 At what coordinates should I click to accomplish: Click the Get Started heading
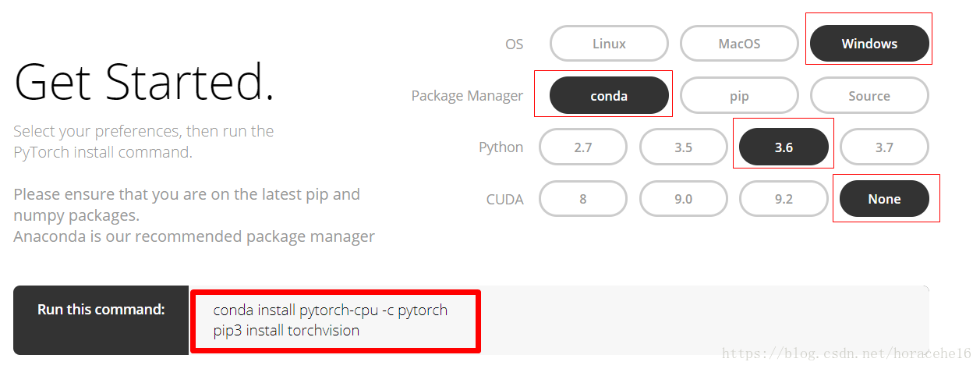point(144,83)
